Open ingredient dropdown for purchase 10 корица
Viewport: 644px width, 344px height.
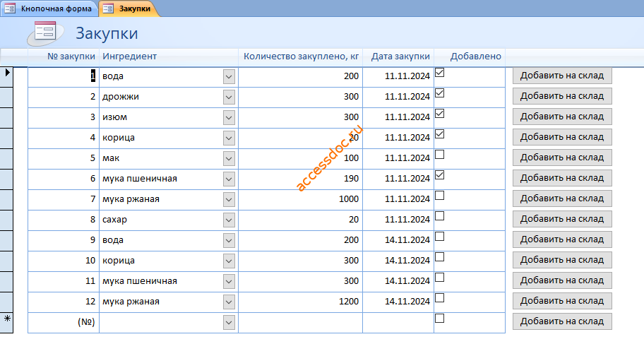pyautogui.click(x=229, y=261)
